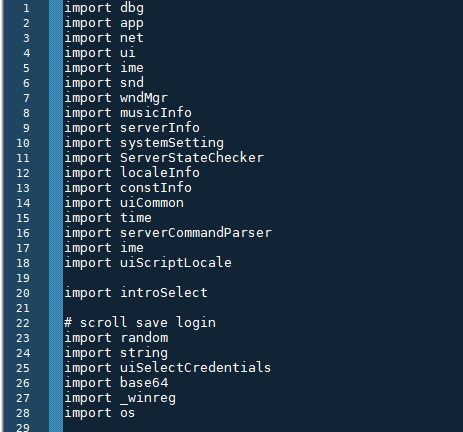Image resolution: width=463 pixels, height=432 pixels.
Task: Place cursor on 'dbg' module name
Action: (x=132, y=8)
